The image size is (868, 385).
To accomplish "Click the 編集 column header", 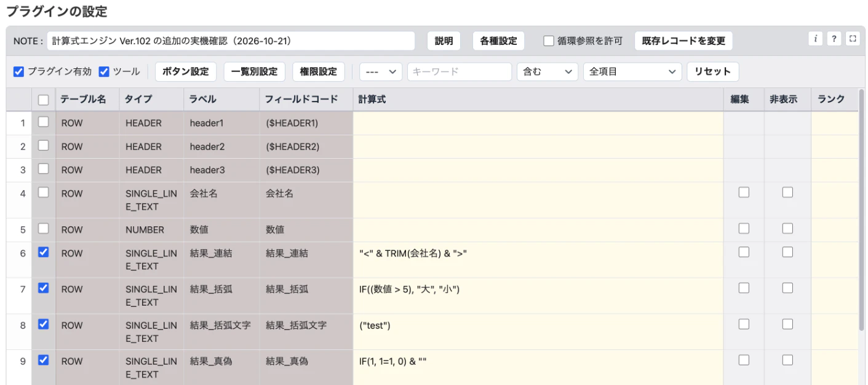I will pyautogui.click(x=744, y=100).
